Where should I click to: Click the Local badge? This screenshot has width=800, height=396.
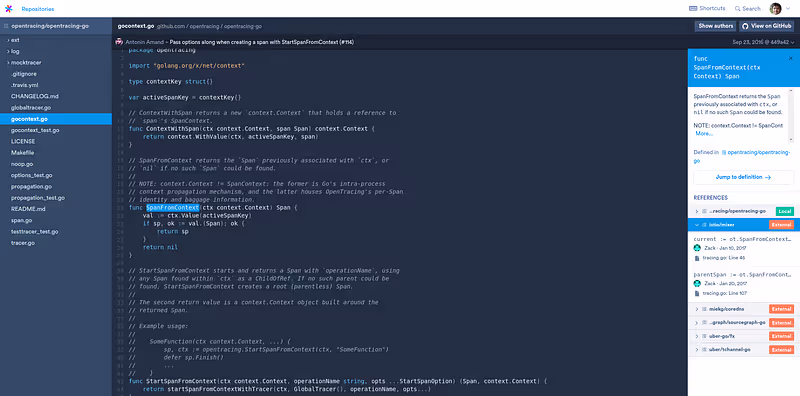[x=785, y=211]
